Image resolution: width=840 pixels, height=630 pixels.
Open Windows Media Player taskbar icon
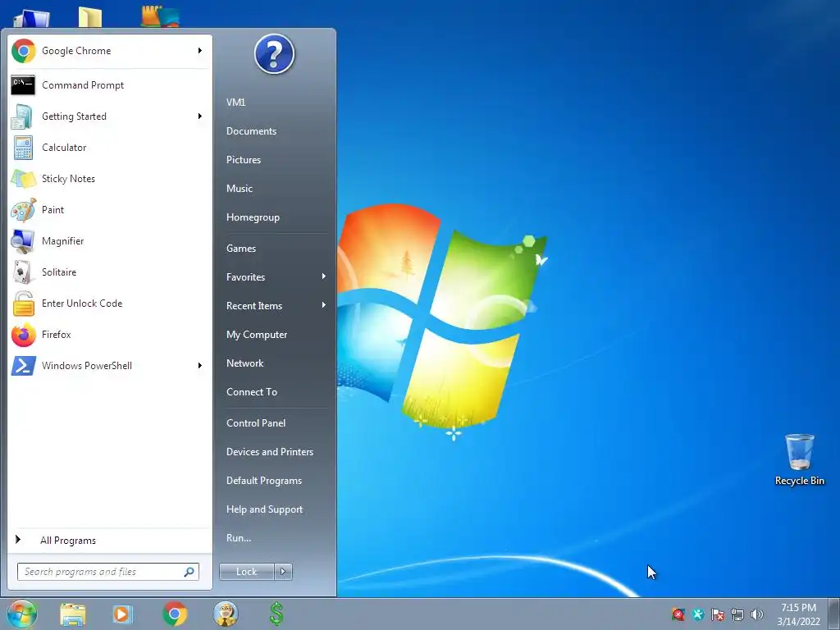click(x=122, y=614)
